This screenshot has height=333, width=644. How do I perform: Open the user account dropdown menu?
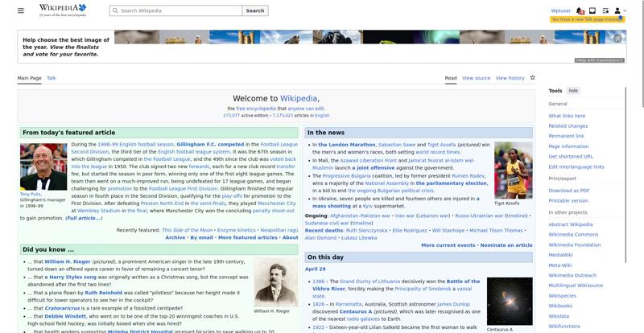620,10
